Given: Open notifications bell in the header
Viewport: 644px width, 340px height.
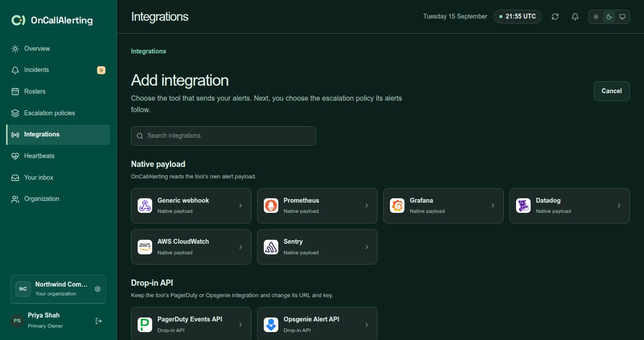Looking at the screenshot, I should (x=575, y=17).
